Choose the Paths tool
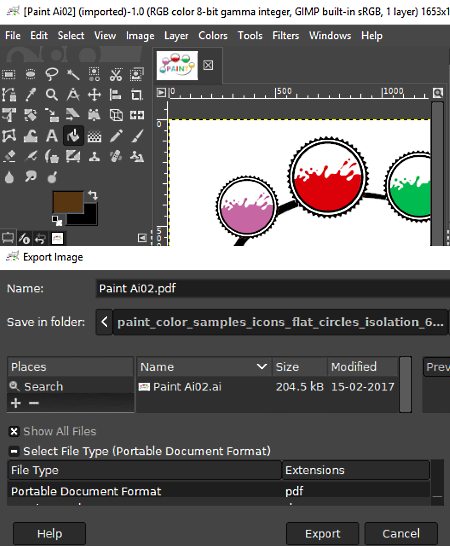 click(9, 95)
